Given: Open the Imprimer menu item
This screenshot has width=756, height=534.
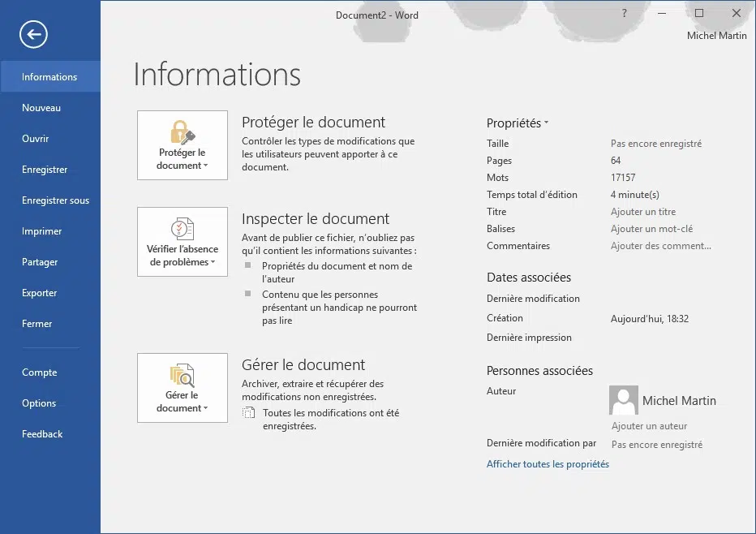Looking at the screenshot, I should (50, 231).
